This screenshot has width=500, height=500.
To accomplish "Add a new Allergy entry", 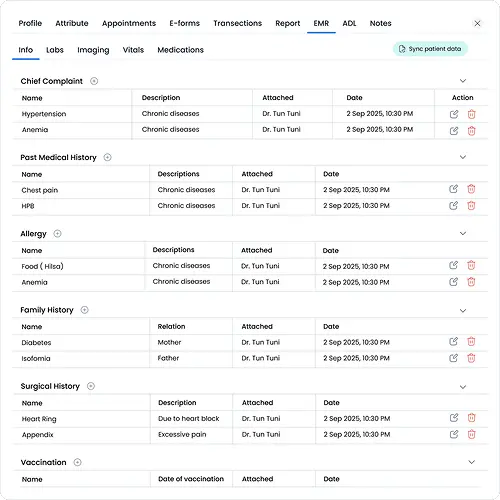I will click(57, 233).
